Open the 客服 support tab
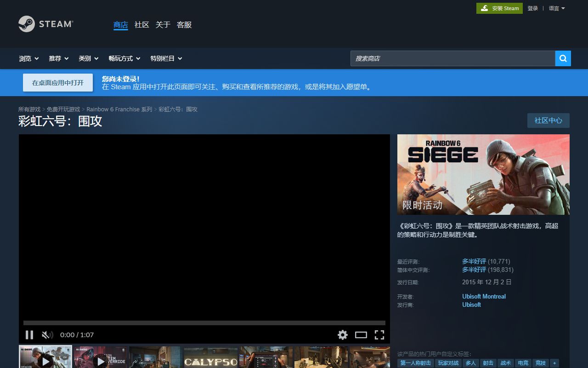The image size is (588, 368). click(x=184, y=25)
